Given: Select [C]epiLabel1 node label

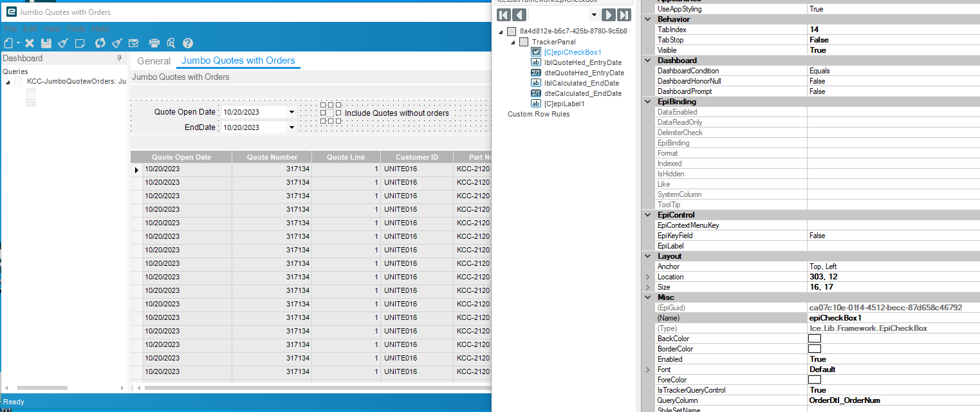Looking at the screenshot, I should [564, 104].
